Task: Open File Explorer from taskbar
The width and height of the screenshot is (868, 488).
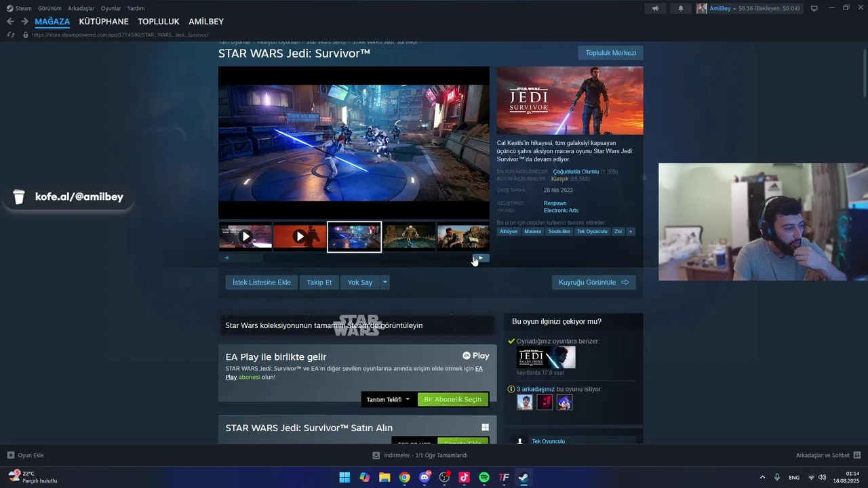Action: (384, 477)
